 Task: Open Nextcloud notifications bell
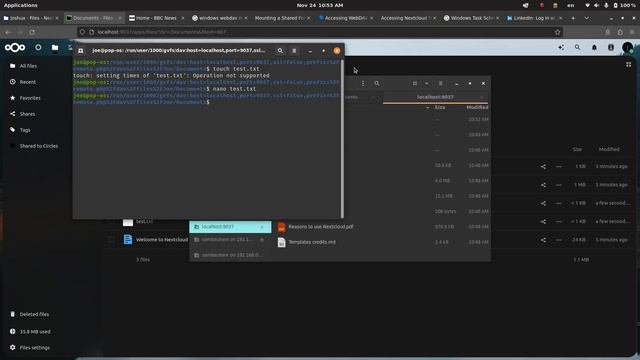[594, 48]
